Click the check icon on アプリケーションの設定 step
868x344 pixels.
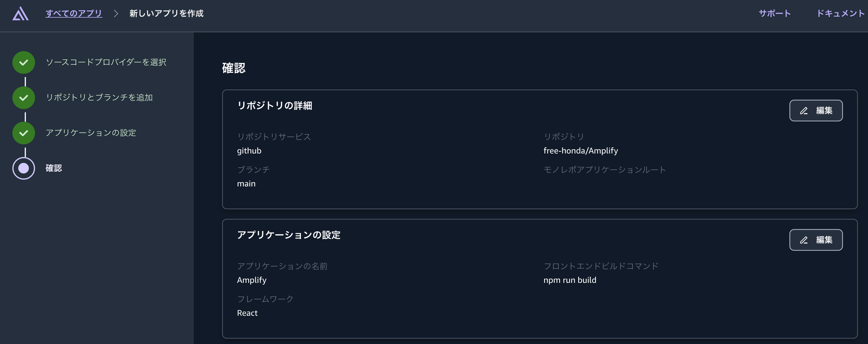point(23,133)
